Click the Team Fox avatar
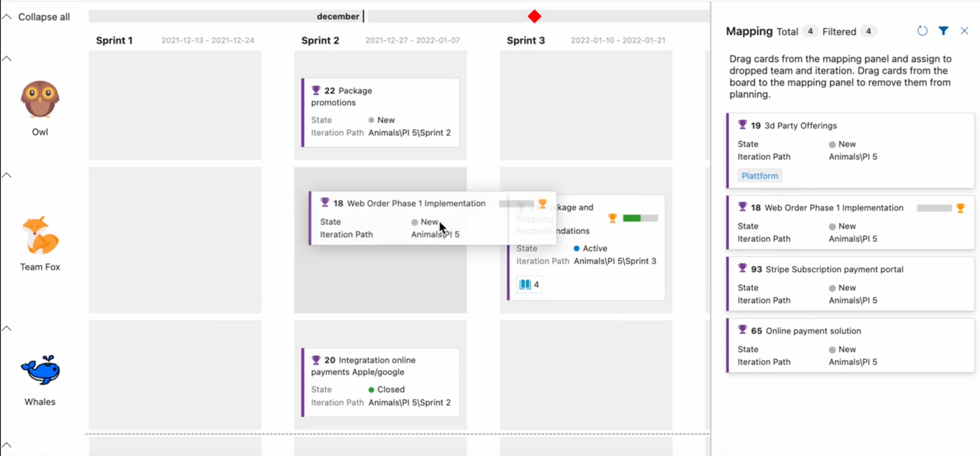 pos(40,235)
